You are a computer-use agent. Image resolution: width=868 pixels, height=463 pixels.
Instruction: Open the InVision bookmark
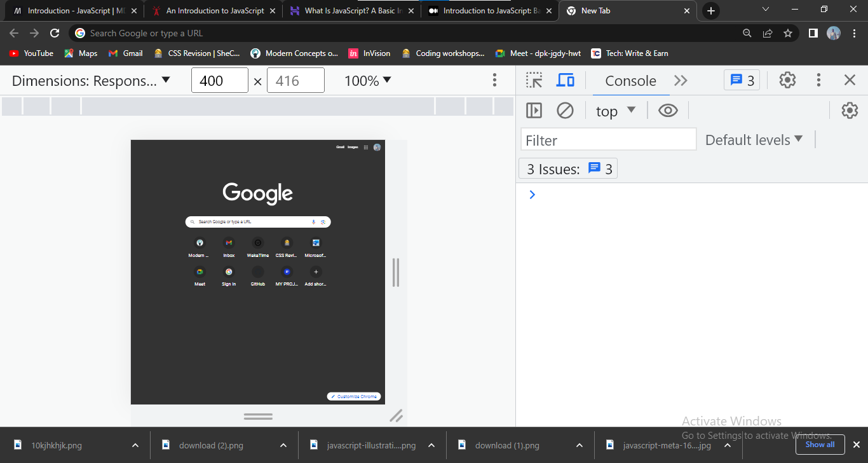click(369, 53)
